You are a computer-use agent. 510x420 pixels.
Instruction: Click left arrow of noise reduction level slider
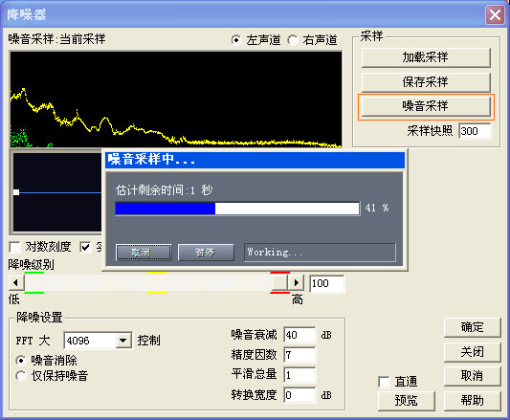pyautogui.click(x=16, y=283)
